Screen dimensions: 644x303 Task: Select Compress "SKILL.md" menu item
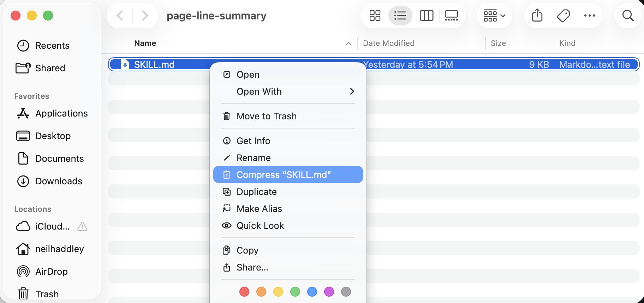[288, 175]
